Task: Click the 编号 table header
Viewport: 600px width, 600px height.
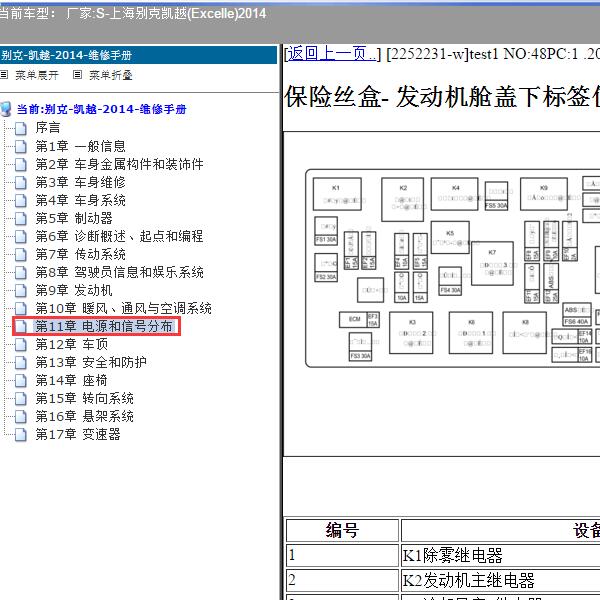Action: (x=342, y=530)
